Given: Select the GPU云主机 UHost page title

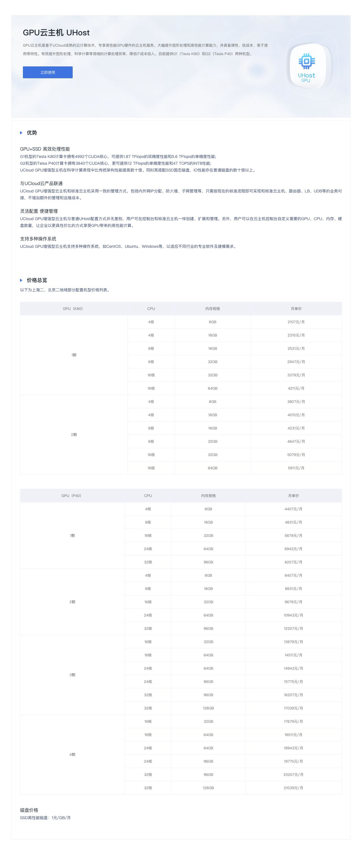Looking at the screenshot, I should coord(56,33).
